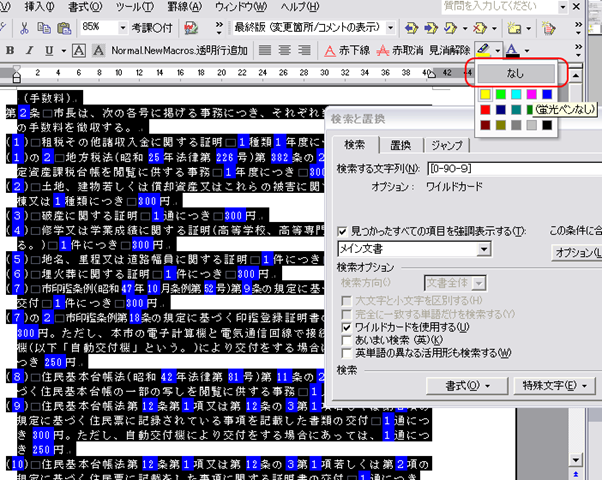The image size is (602, 480).
Task: Apply character border (boxed A) icon
Action: 79,50
